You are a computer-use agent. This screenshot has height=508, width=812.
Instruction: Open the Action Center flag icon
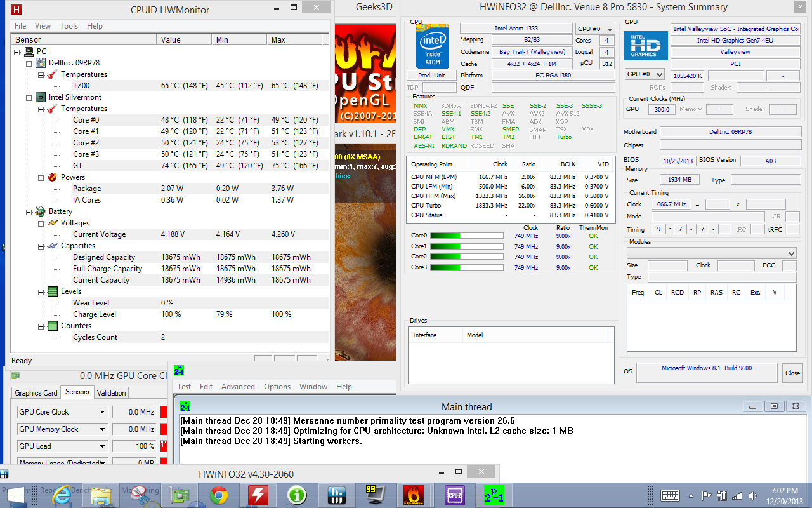click(706, 495)
